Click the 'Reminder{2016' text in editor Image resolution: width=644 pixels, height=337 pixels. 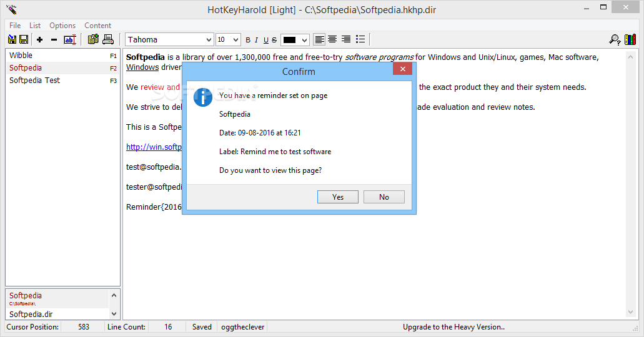click(x=154, y=207)
